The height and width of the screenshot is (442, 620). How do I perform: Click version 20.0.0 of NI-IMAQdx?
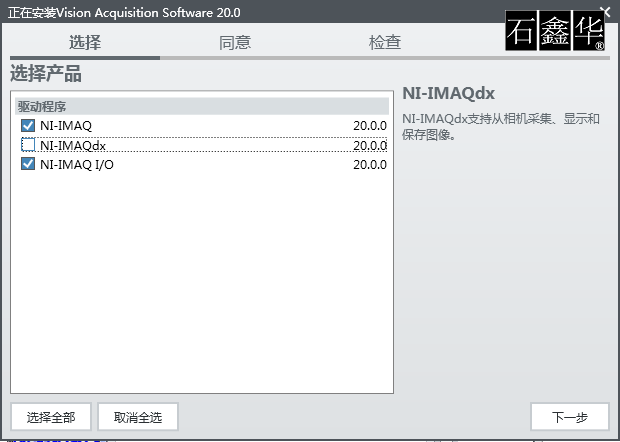[x=370, y=145]
